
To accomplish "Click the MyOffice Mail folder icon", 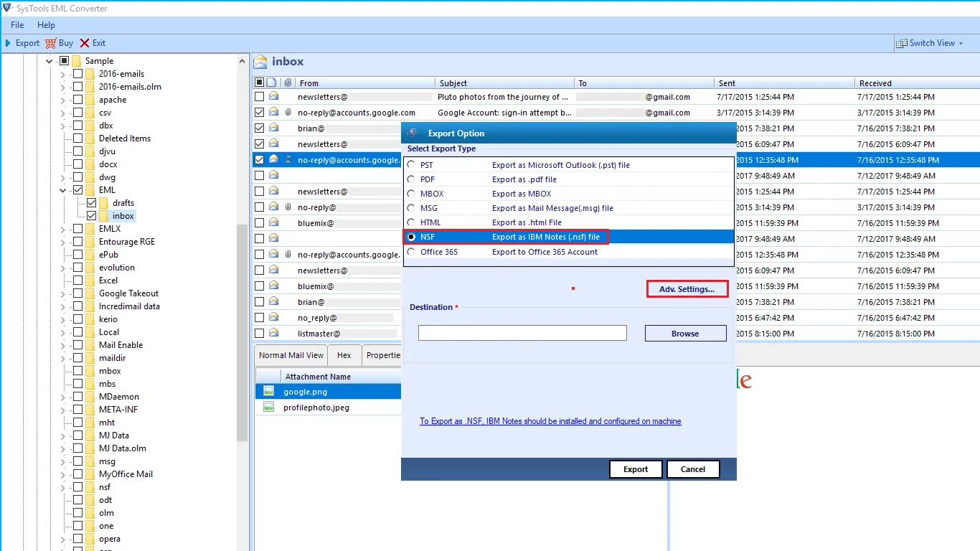I will coord(90,474).
